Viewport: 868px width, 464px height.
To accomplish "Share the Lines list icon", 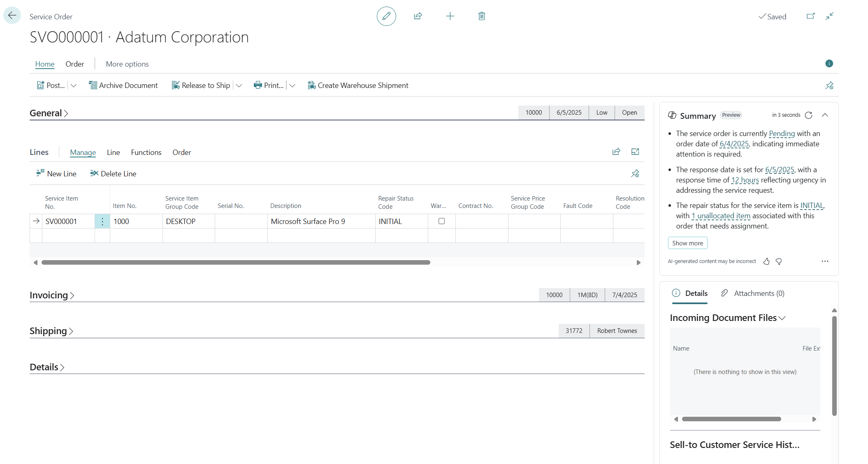I will click(x=616, y=152).
